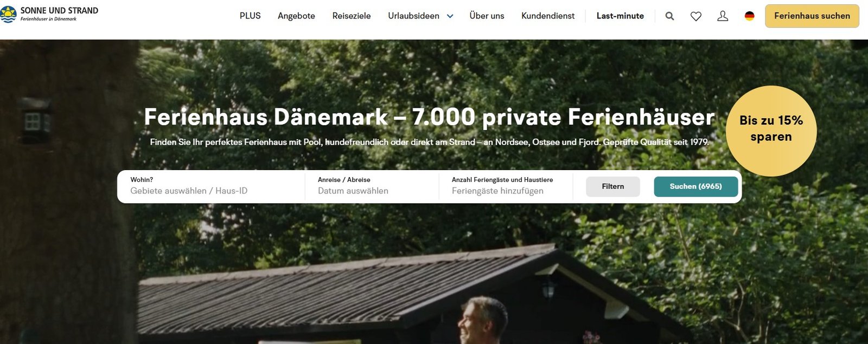Screen dimensions: 868x344
Task: Open the user account icon
Action: click(x=723, y=16)
